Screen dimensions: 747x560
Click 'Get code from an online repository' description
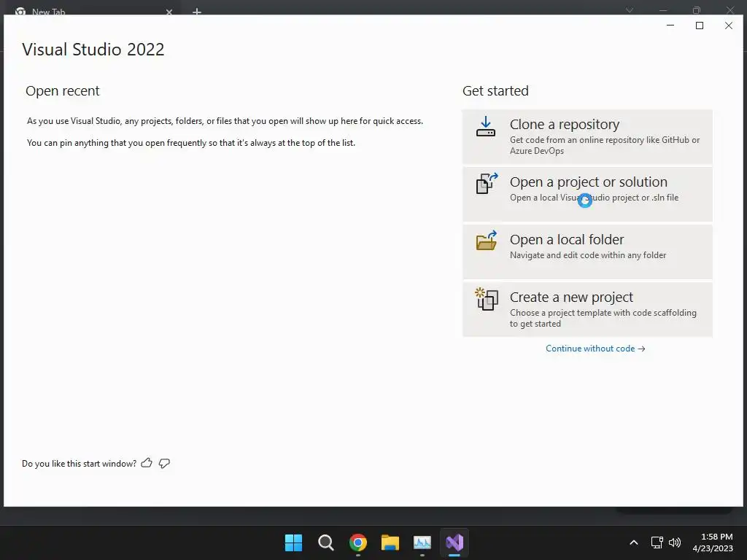pos(605,145)
